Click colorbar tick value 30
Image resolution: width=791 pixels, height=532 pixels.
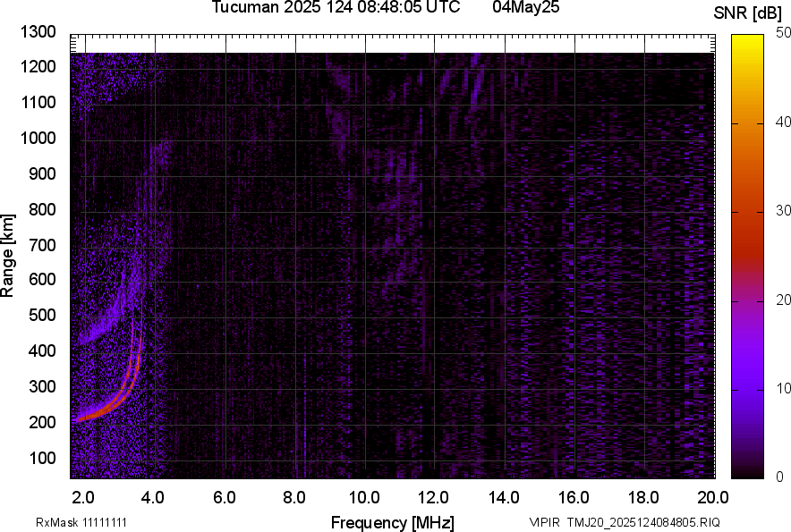pos(784,210)
